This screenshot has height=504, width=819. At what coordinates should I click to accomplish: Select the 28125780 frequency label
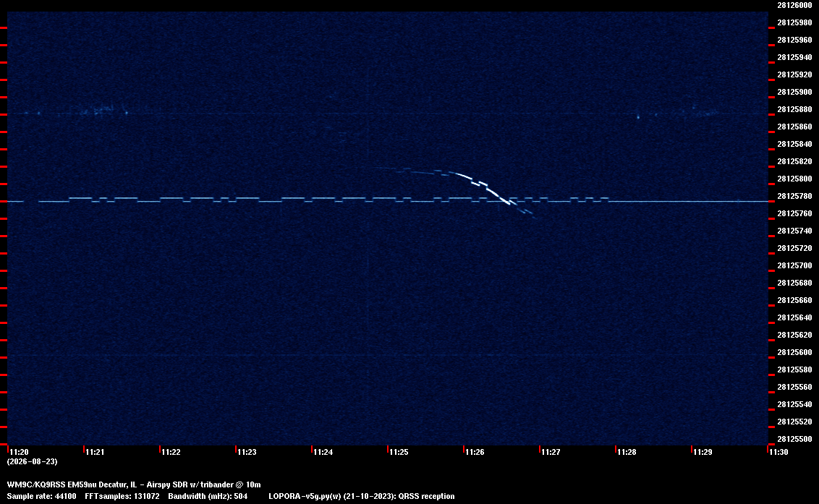pyautogui.click(x=795, y=196)
